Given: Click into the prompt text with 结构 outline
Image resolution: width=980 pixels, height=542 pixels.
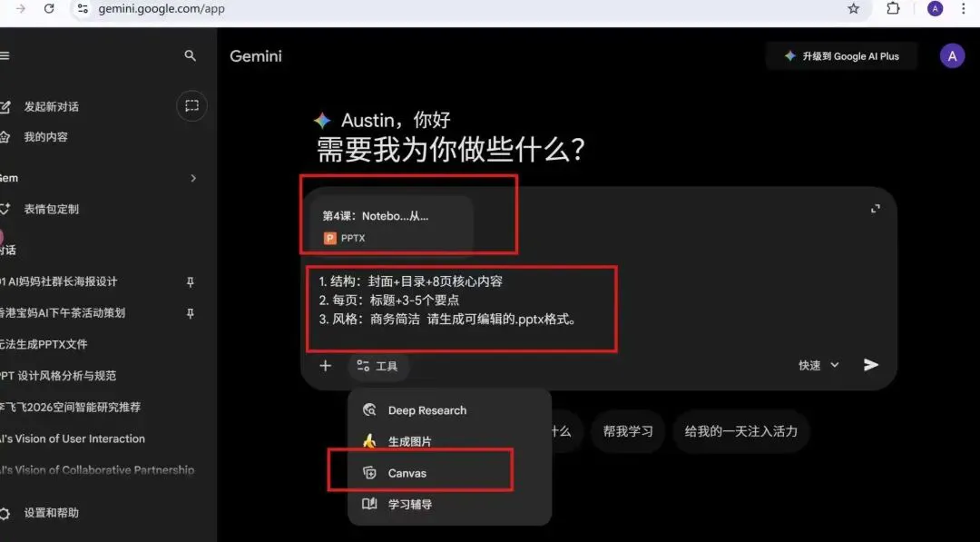Looking at the screenshot, I should coord(447,301).
